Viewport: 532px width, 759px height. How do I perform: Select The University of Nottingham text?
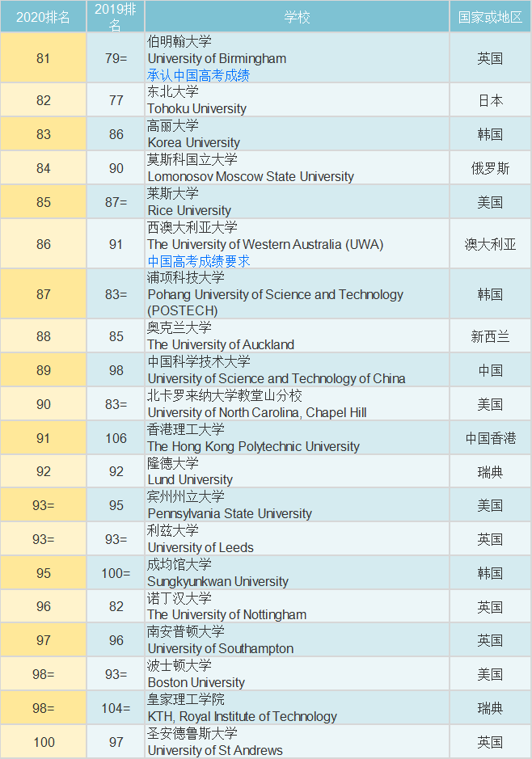pos(227,615)
